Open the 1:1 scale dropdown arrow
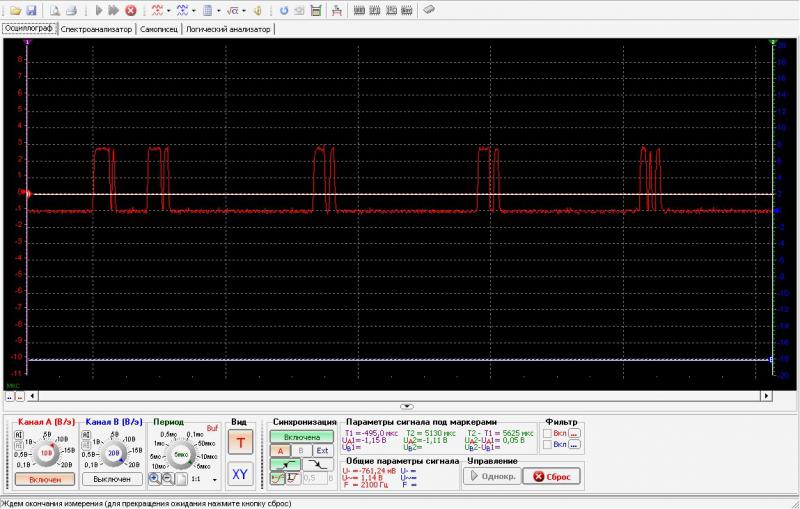The height and width of the screenshot is (509, 800). point(214,480)
